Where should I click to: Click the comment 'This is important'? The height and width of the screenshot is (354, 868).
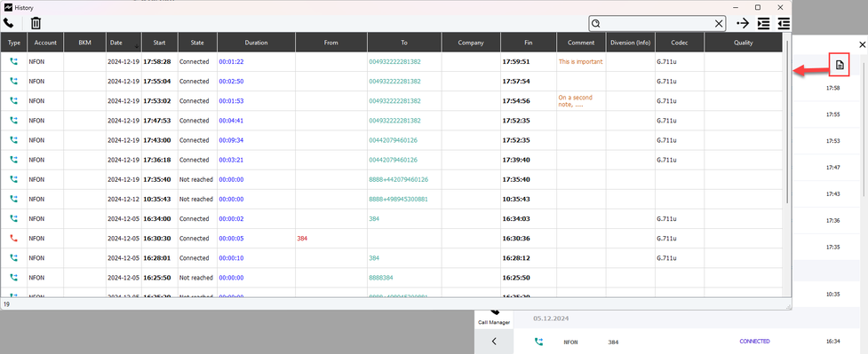(x=581, y=61)
